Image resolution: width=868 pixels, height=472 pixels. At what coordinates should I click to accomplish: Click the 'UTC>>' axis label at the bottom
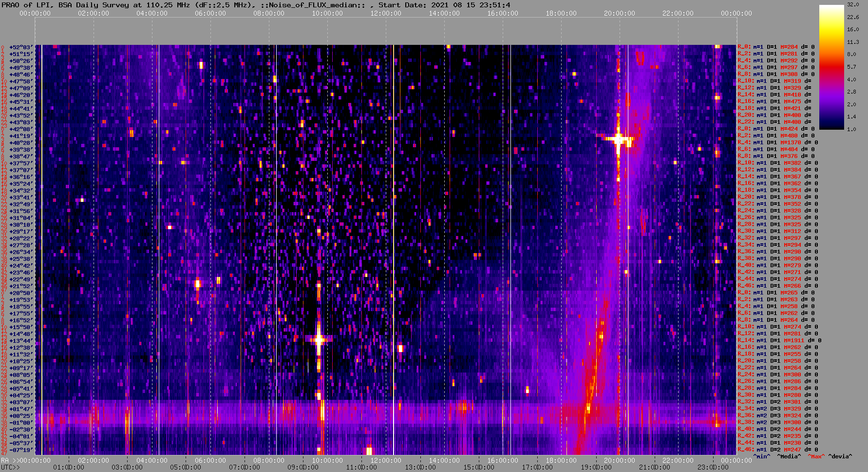11,467
